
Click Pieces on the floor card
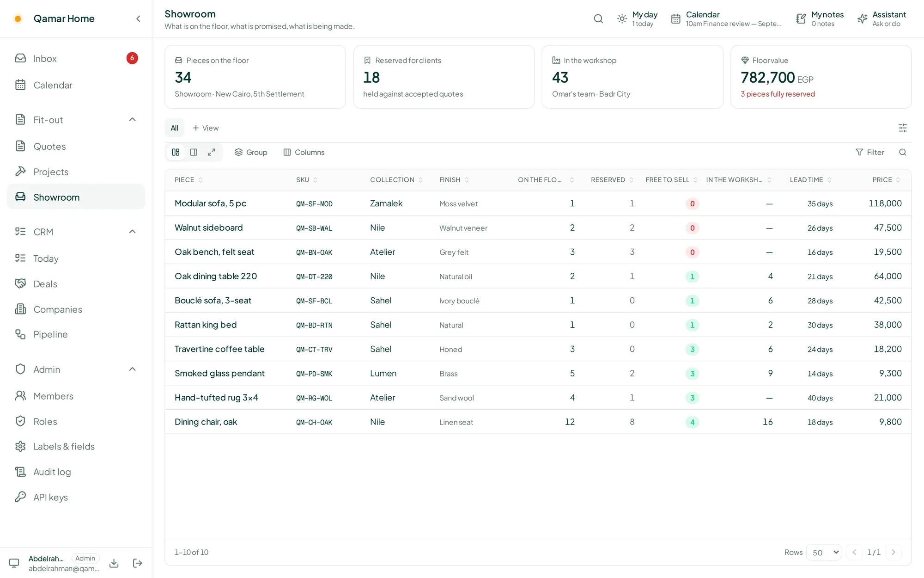pos(255,77)
